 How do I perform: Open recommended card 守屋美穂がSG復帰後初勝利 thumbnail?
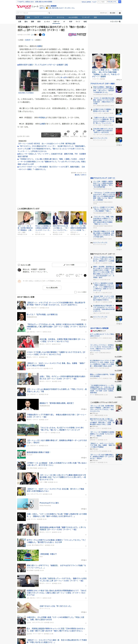(78, 218)
